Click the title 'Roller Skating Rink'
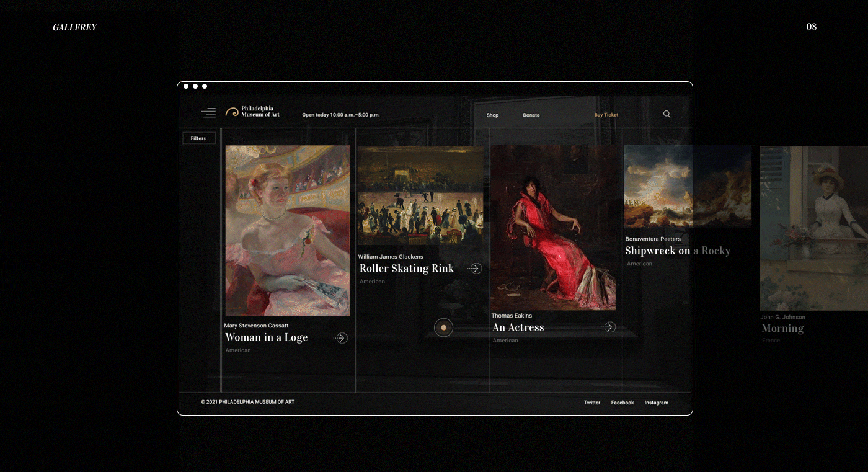Screen dimensions: 868x472 [407, 269]
